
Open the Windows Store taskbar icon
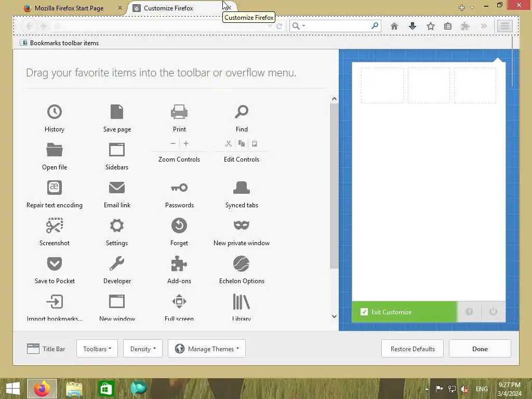click(106, 389)
